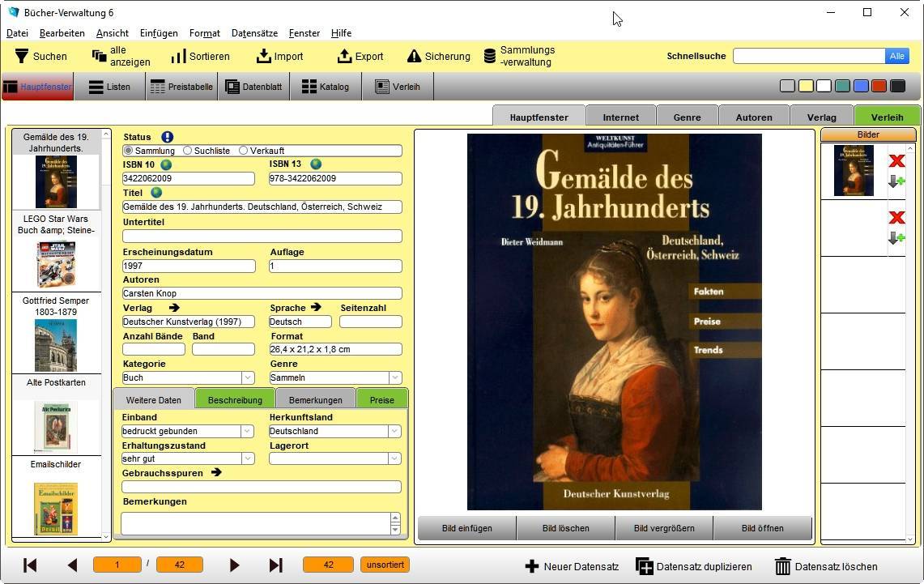Open Sammlungsverwaltung database icon
Screen dimensions: 924x584
489,56
